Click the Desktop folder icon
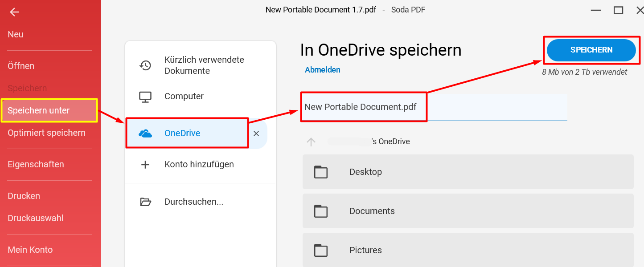 pos(321,172)
